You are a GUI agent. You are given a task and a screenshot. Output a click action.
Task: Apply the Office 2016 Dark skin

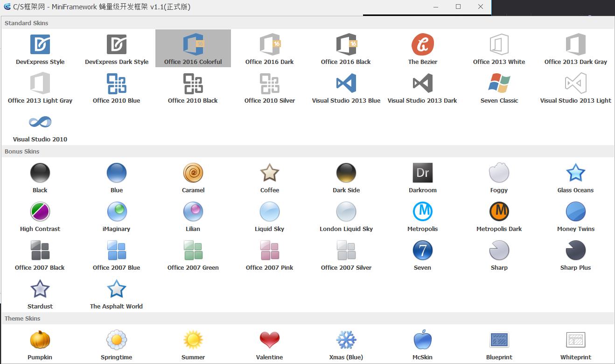point(269,48)
